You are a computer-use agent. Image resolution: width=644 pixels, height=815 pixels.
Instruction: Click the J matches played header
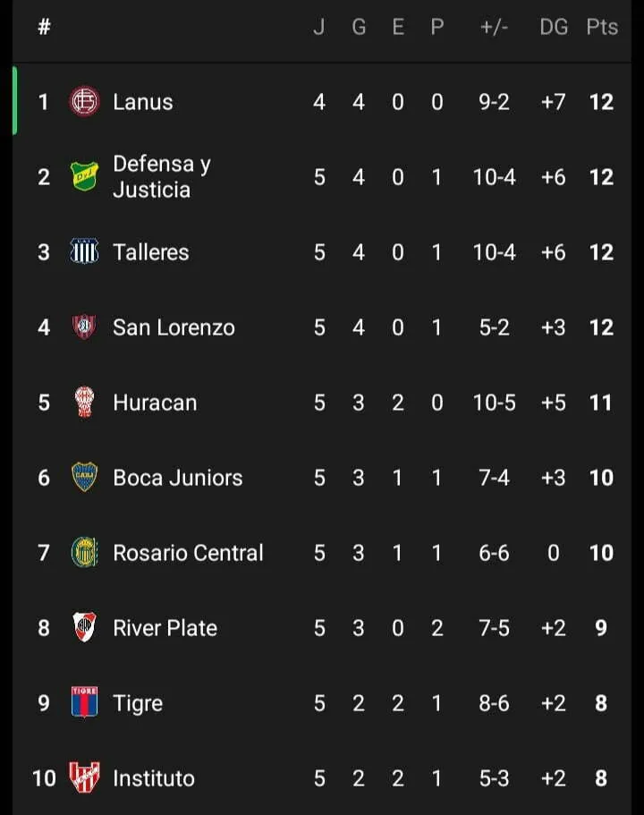coord(319,28)
